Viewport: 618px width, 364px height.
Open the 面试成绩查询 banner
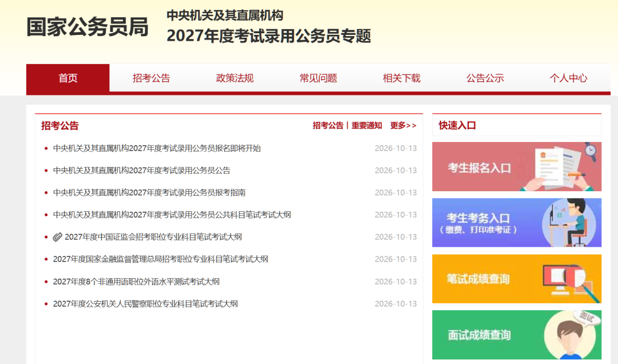point(517,335)
